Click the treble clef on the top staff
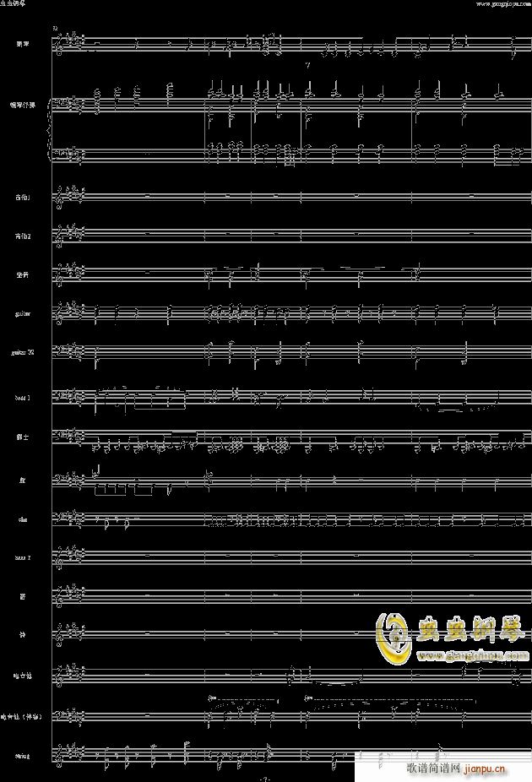Screen dimensions: 532x782 click(57, 44)
